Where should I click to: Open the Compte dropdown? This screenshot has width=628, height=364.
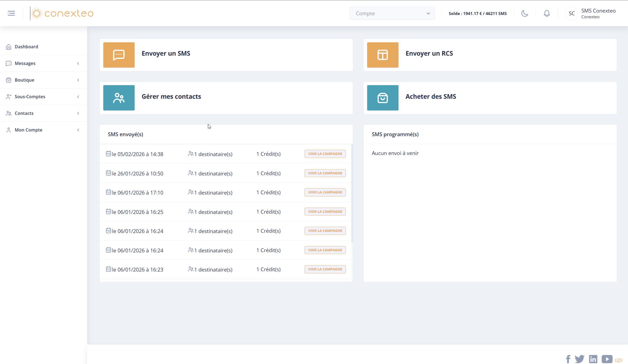[x=392, y=13]
